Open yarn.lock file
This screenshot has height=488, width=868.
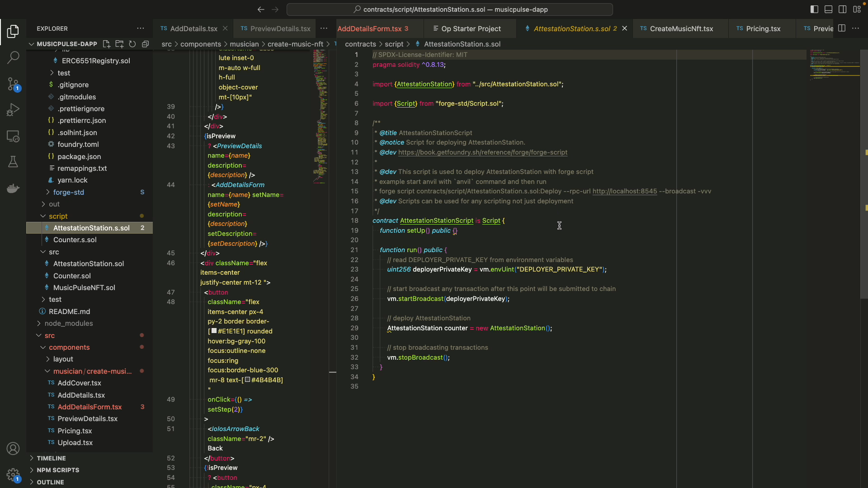pyautogui.click(x=72, y=180)
